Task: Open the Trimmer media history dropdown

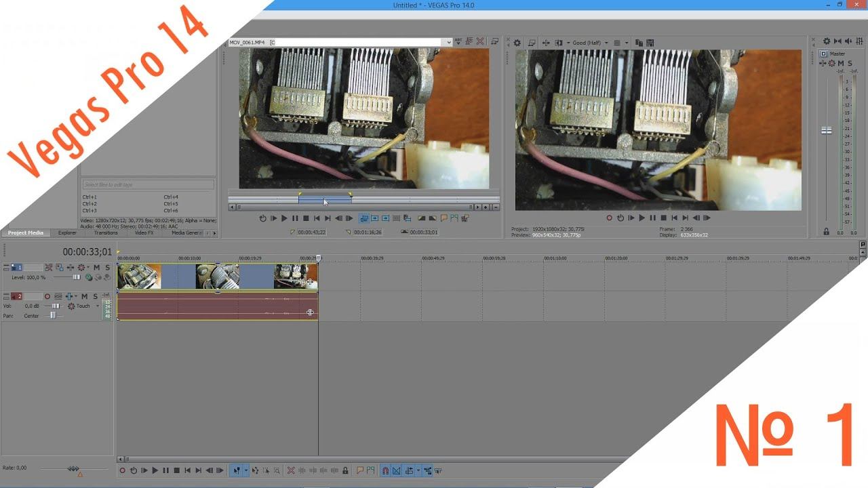Action: click(x=449, y=42)
